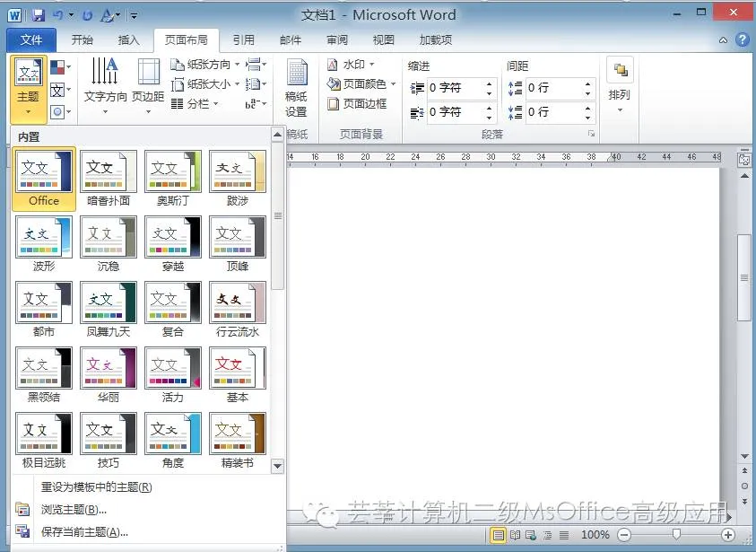The height and width of the screenshot is (552, 756).
Task: Open theme colors dropdown icon
Action: (x=61, y=67)
